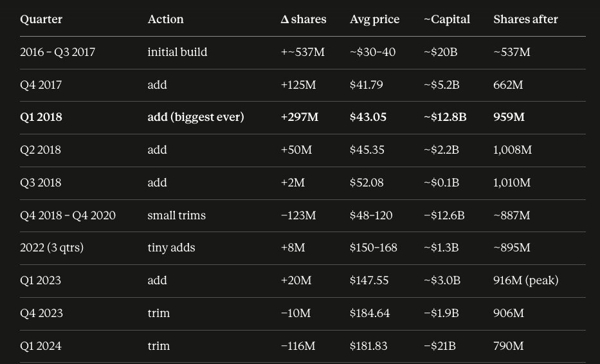This screenshot has height=364, width=600.
Task: Select the −116M shares change cell
Action: [298, 346]
